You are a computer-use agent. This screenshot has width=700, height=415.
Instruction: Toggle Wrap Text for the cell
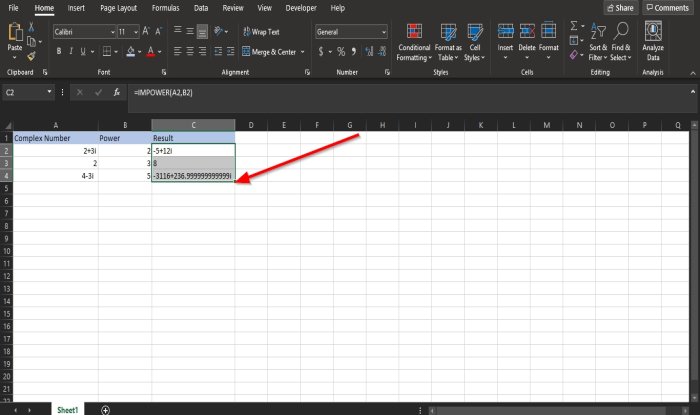[x=260, y=32]
